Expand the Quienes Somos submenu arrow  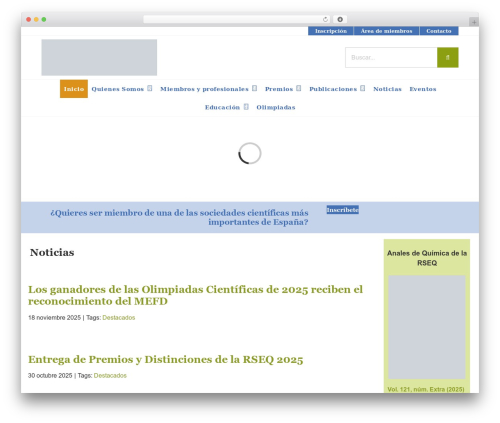tap(150, 88)
